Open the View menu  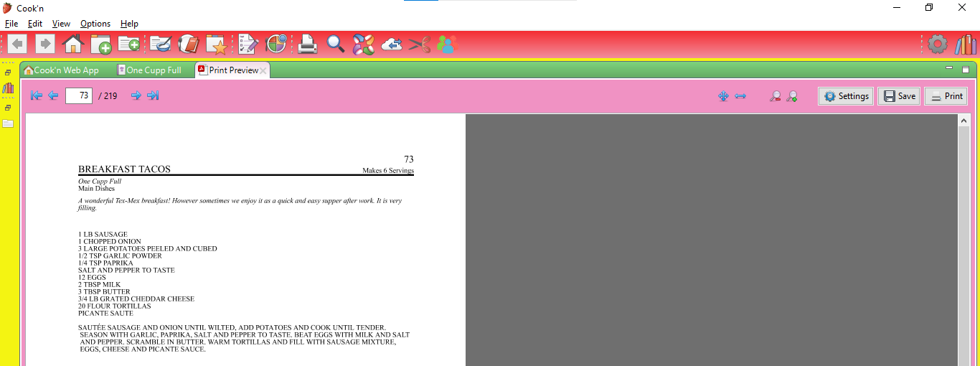pos(61,24)
